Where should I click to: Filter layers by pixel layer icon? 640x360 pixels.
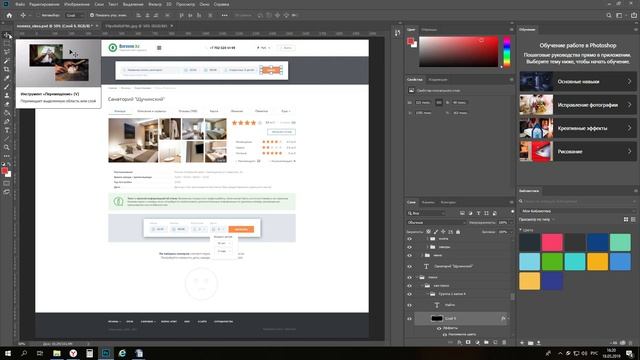(462, 213)
